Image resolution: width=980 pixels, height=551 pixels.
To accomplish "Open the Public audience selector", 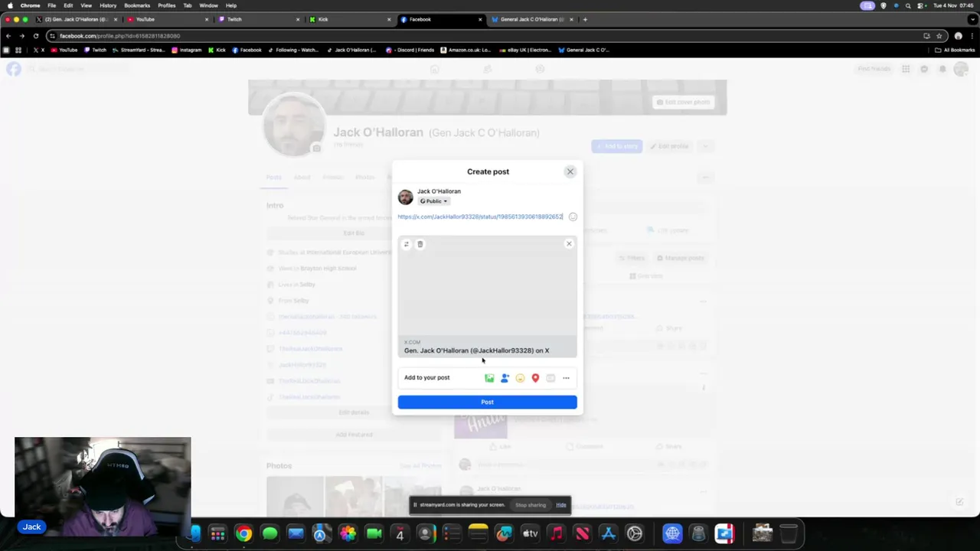I will click(433, 201).
